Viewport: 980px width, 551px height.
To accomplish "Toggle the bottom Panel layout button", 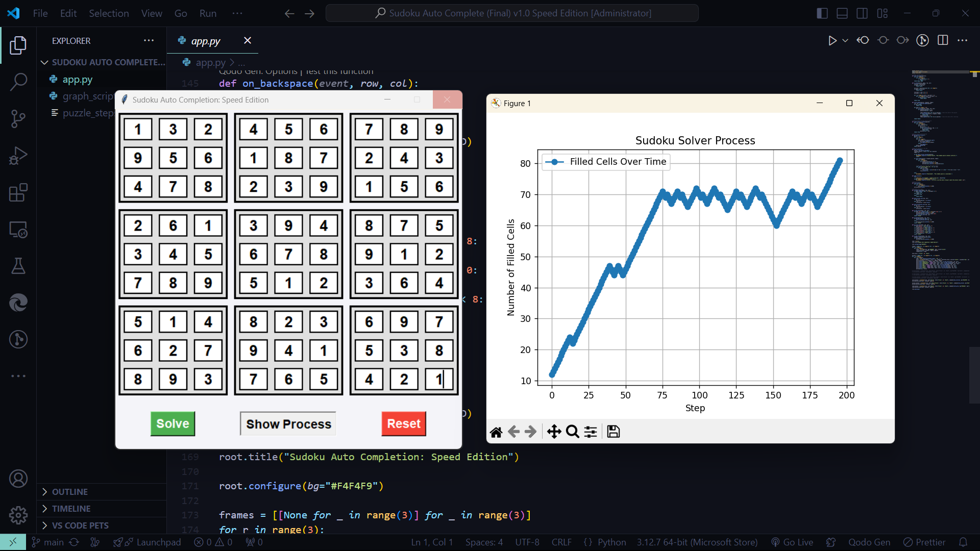I will point(842,13).
